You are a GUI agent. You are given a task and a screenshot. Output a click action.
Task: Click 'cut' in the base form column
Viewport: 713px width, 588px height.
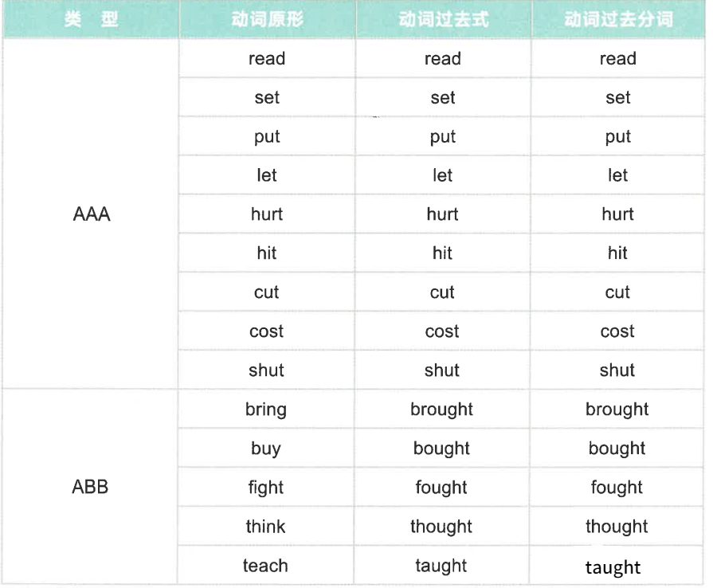click(267, 292)
